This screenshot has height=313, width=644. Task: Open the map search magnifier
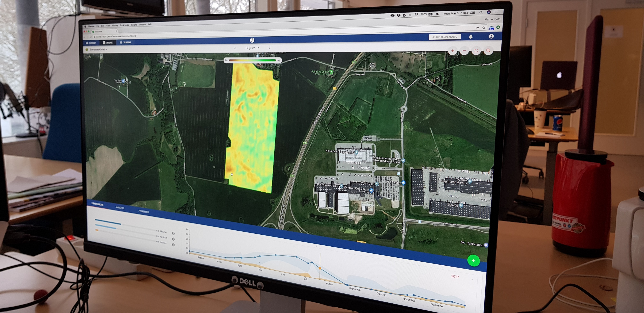(488, 50)
